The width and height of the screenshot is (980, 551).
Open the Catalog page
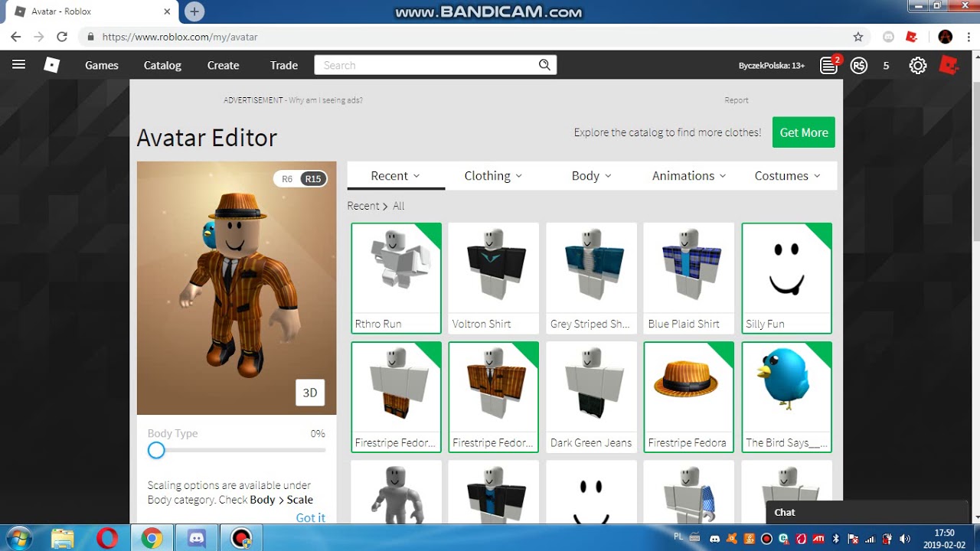(x=162, y=65)
